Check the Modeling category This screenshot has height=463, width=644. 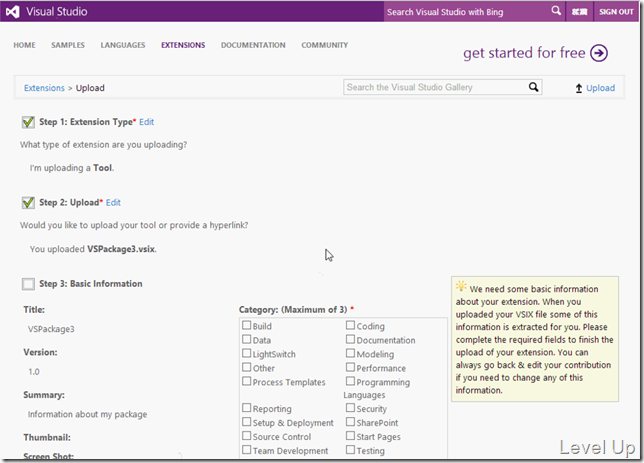click(x=350, y=353)
